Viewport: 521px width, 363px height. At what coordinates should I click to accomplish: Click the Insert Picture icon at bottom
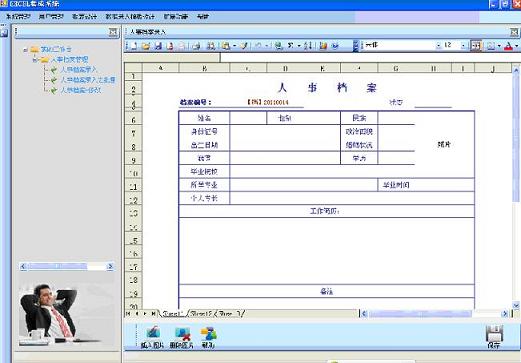[x=152, y=337]
